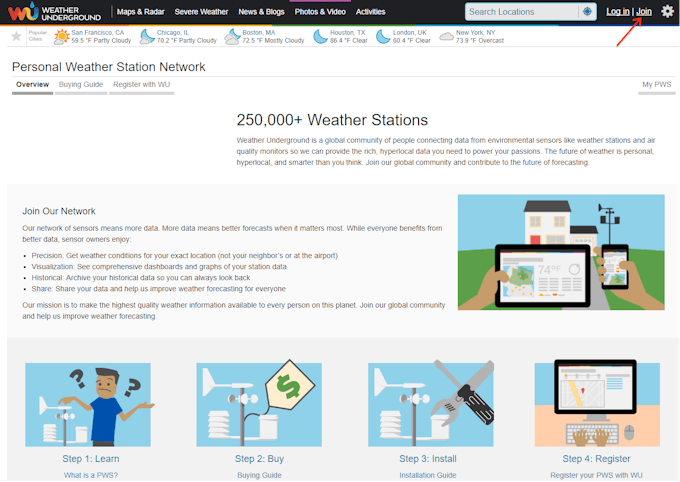Click the Houston clear moon icon
The width and height of the screenshot is (680, 482).
(320, 36)
